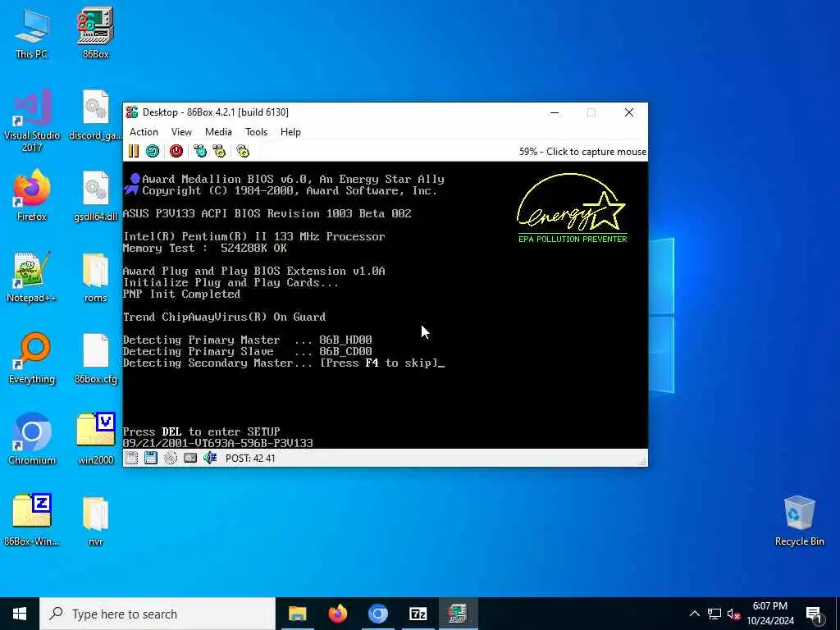Click the muted volume tray icon
Screen dimensions: 840x630
[734, 614]
